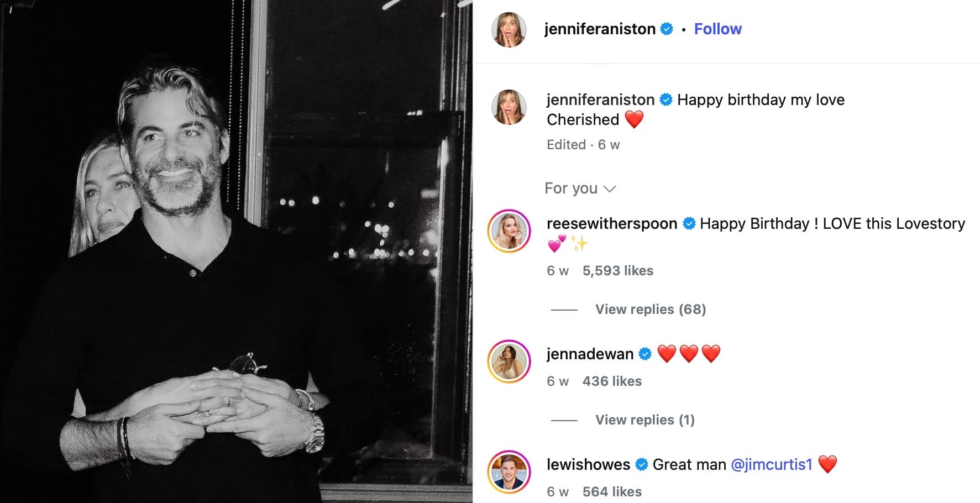Click jennadewan's profile avatar
Viewport: 980px width, 503px height.
(509, 361)
